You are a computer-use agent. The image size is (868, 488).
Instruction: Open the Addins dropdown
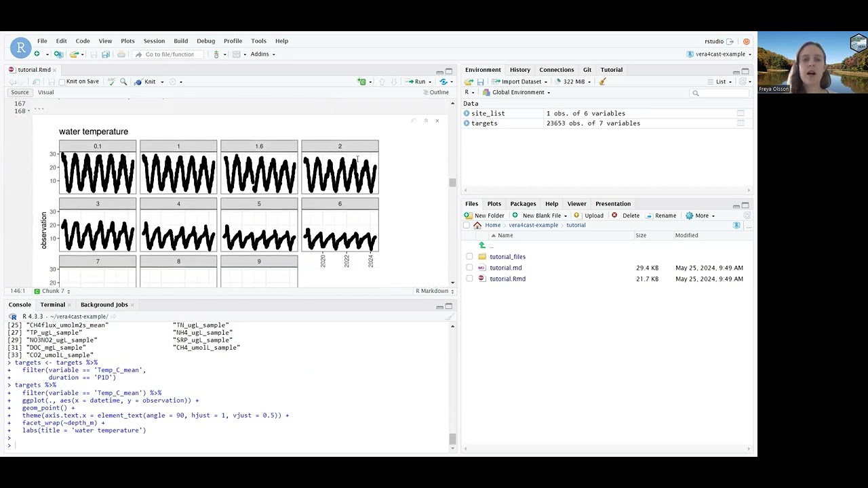click(262, 54)
